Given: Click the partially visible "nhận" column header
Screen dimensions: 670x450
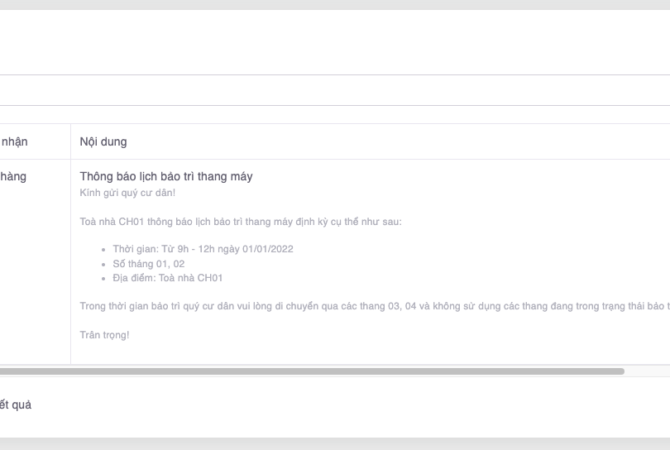Looking at the screenshot, I should click(x=14, y=142).
